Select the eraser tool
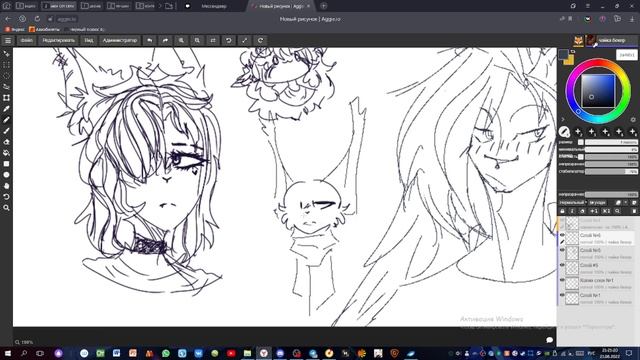 tap(6, 142)
